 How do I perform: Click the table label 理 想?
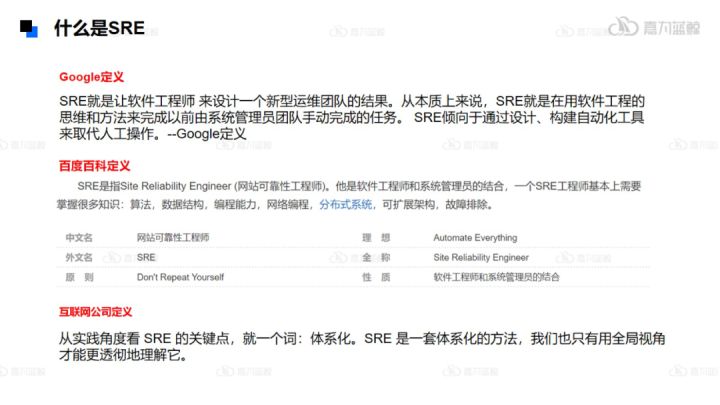[376, 237]
